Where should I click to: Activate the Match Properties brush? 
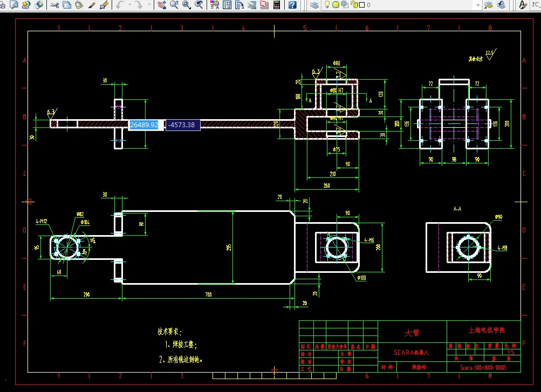(92, 5)
